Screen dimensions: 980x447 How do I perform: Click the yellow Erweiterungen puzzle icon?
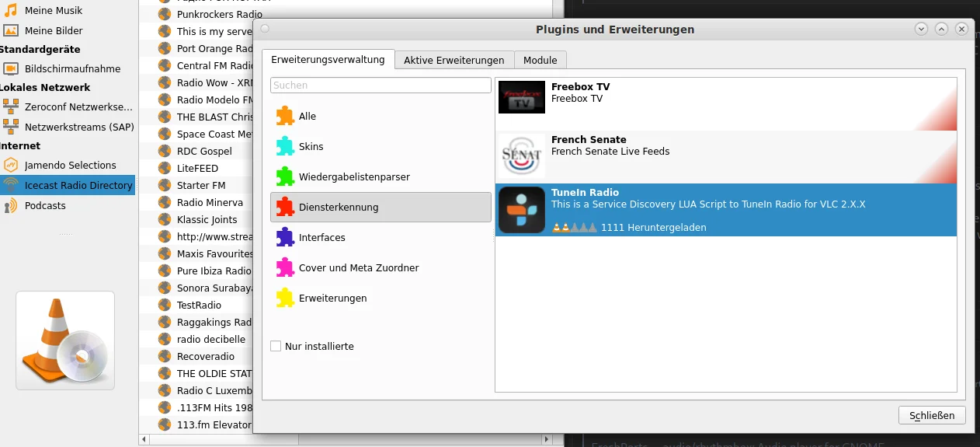point(285,298)
